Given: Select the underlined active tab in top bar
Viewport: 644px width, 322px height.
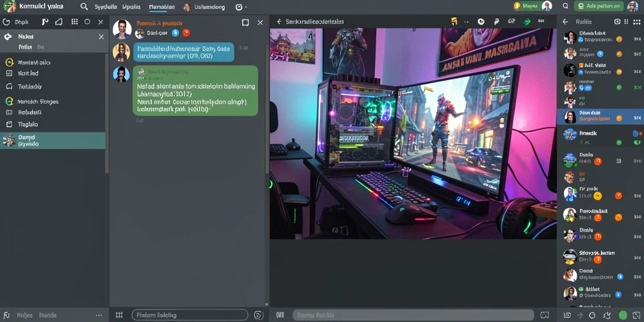Looking at the screenshot, I should pos(162,7).
